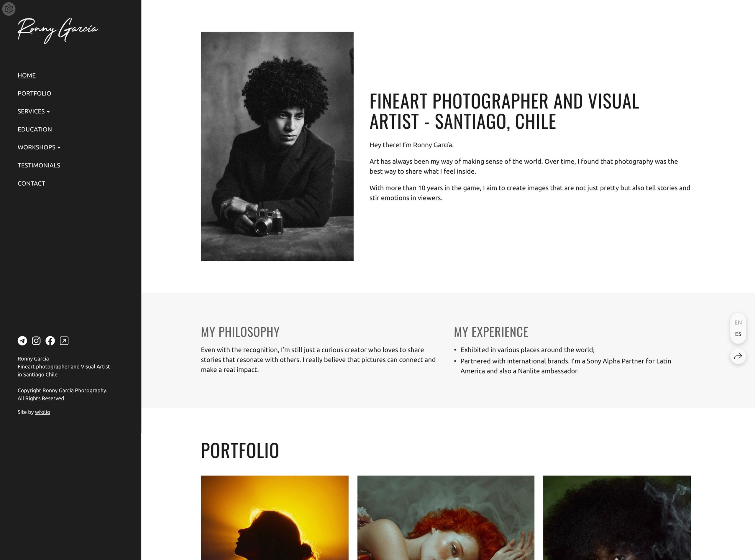Click the black-and-white portrait with camera
The width and height of the screenshot is (755, 560).
277,146
